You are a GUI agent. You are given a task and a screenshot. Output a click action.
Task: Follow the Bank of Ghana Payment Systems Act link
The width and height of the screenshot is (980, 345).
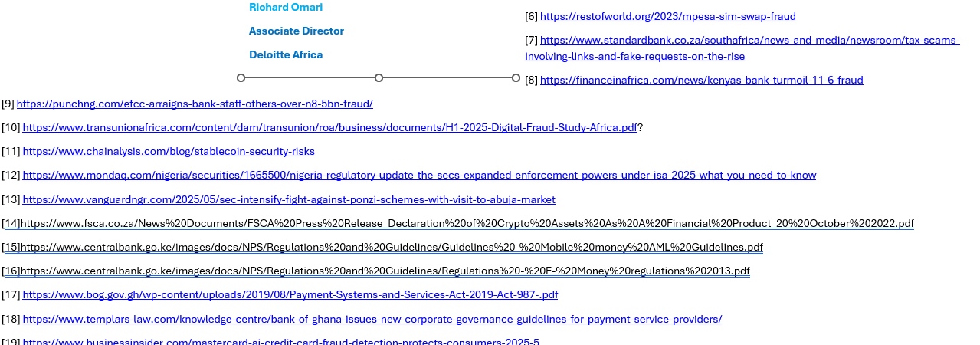pos(290,295)
